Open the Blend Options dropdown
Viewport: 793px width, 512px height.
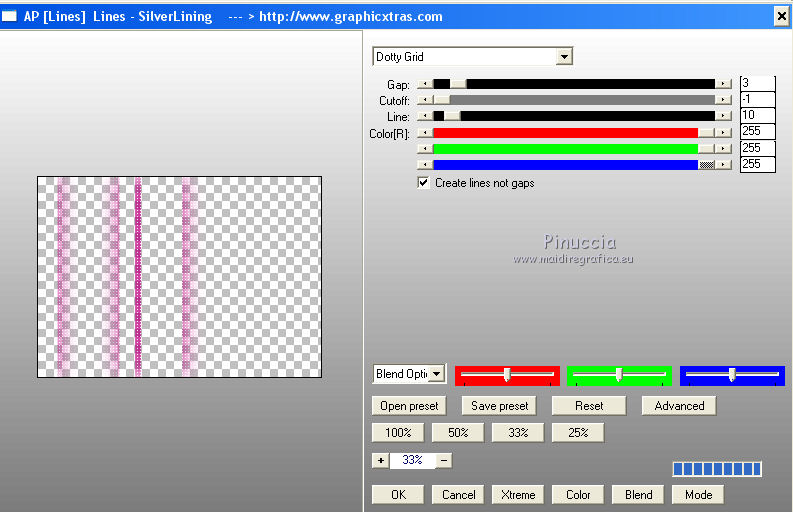(x=436, y=374)
